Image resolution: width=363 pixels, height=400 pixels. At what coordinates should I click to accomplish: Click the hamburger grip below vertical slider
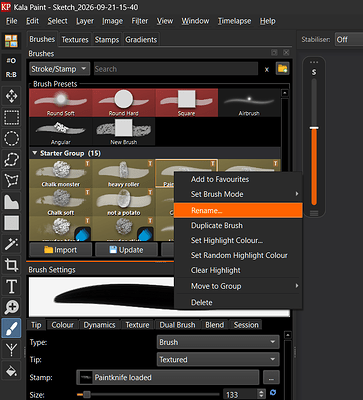pyautogui.click(x=314, y=214)
